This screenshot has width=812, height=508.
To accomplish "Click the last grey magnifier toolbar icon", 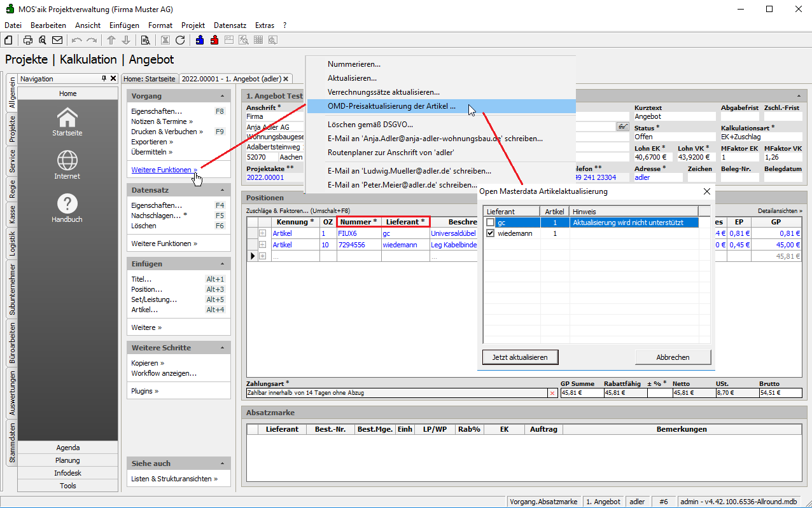I will pyautogui.click(x=273, y=40).
